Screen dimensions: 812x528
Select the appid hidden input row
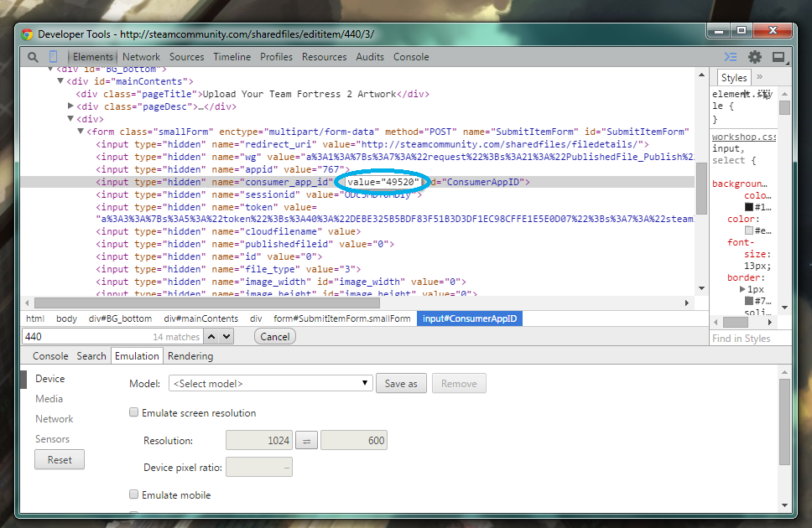click(x=223, y=169)
